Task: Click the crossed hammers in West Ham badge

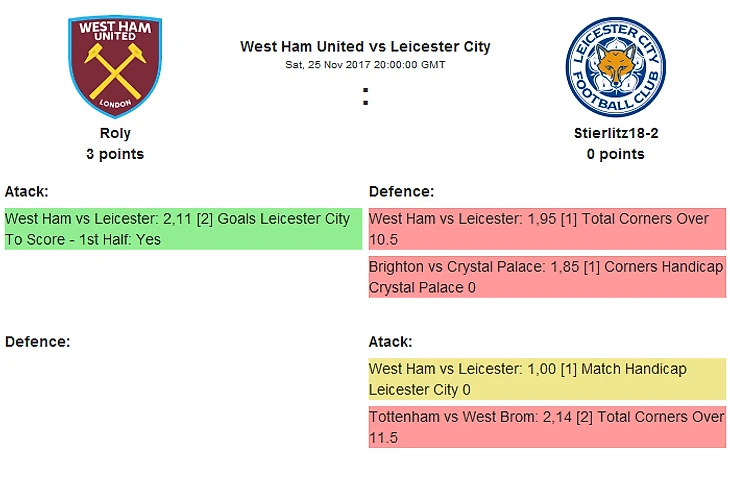Action: point(114,70)
